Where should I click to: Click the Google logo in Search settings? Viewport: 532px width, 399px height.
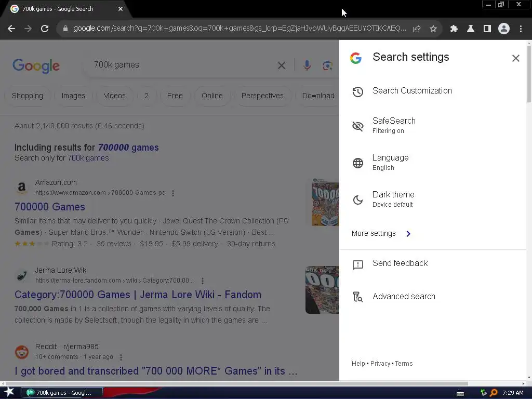(x=355, y=58)
